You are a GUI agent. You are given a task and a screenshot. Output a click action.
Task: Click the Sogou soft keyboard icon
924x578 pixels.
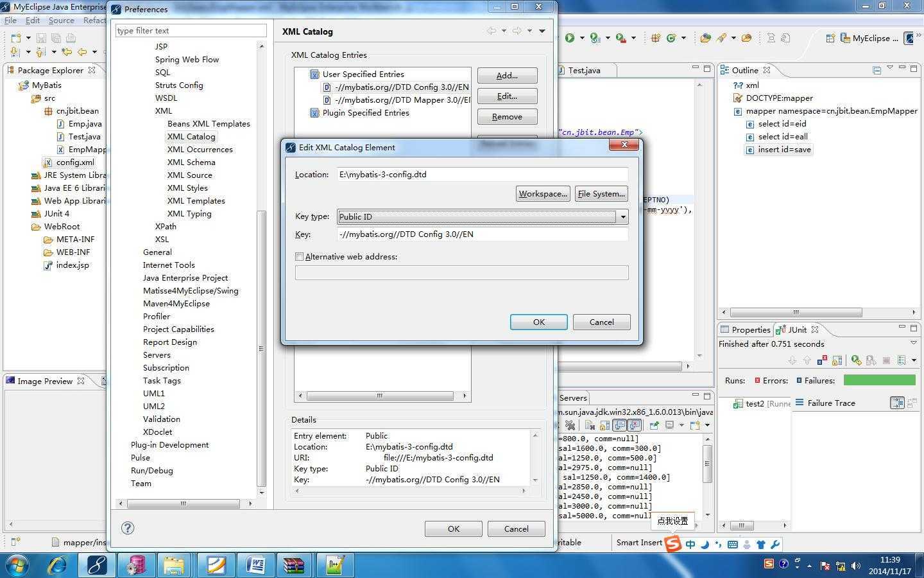click(x=732, y=545)
